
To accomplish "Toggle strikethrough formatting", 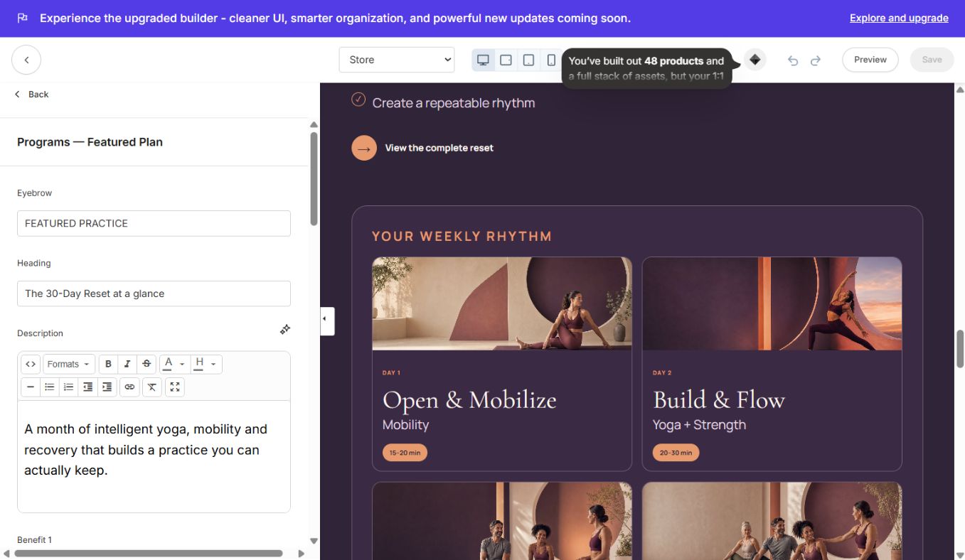I will 146,365.
